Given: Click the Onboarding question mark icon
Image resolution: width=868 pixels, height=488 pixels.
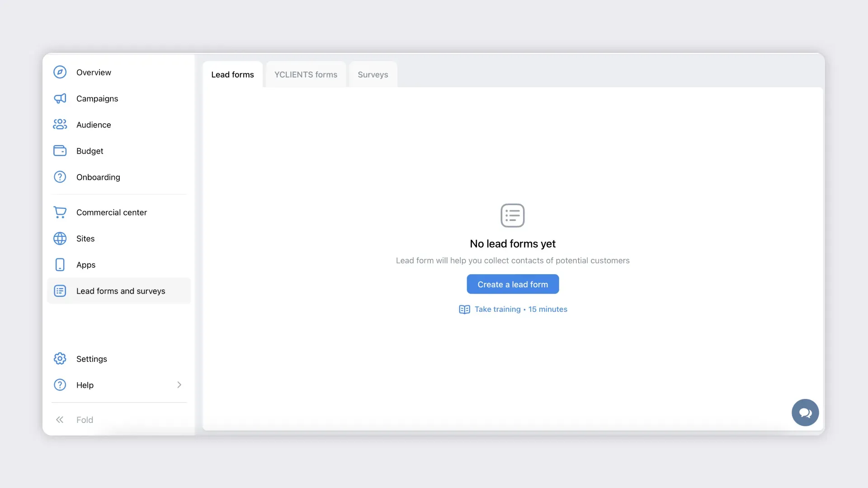Looking at the screenshot, I should tap(60, 177).
